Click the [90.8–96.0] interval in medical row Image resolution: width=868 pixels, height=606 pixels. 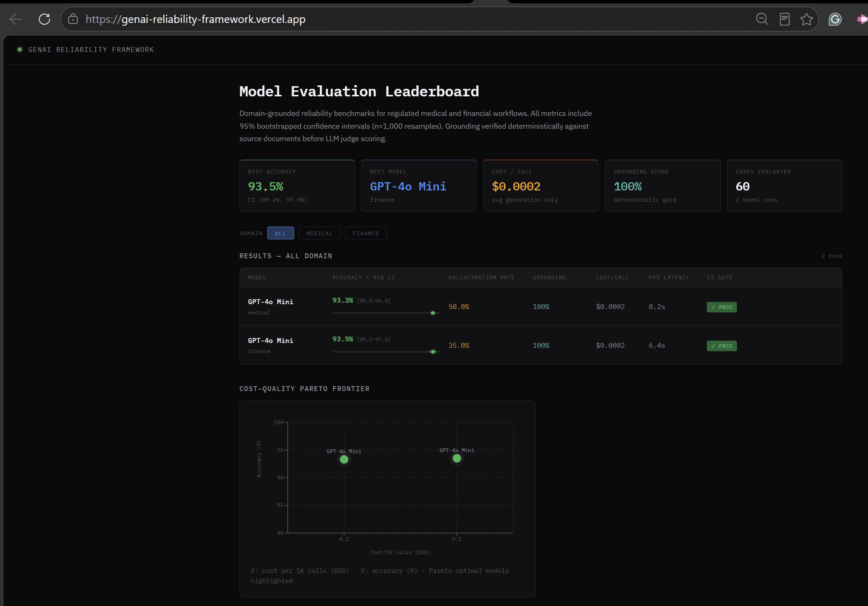(x=374, y=301)
